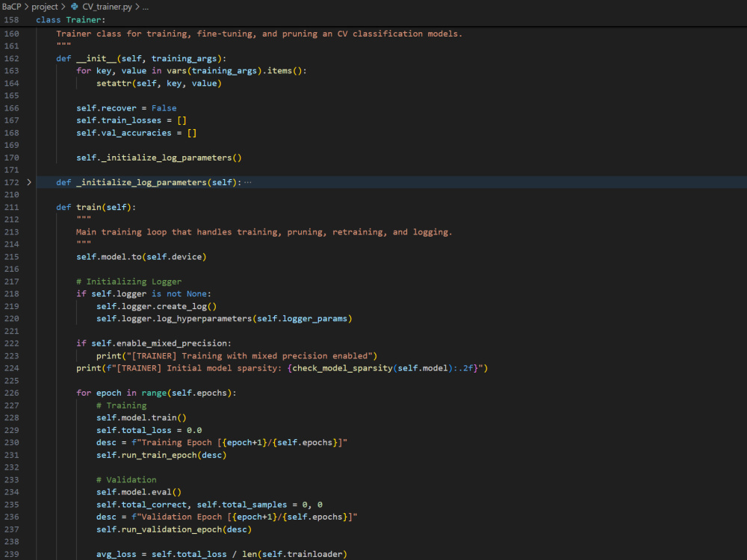
Task: Open the project breadcrumb folder
Action: pos(45,7)
